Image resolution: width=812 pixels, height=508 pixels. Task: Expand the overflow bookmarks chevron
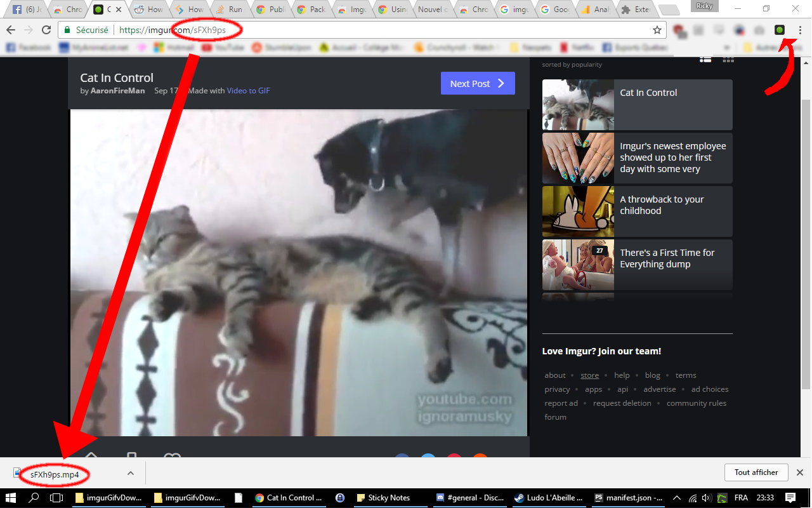point(728,47)
